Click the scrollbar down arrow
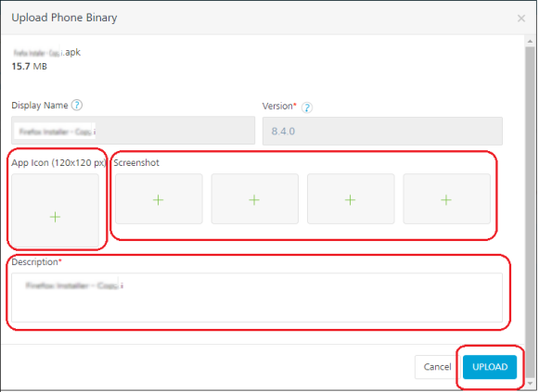The height and width of the screenshot is (392, 539). coord(530,383)
